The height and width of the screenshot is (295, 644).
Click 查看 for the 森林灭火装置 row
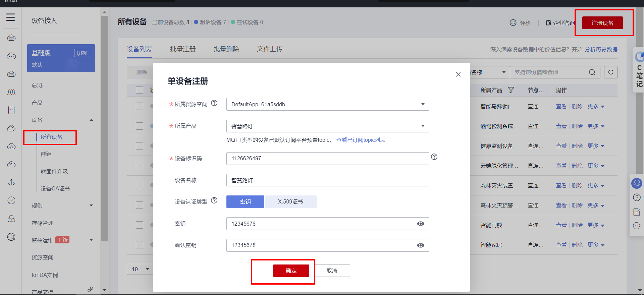click(561, 185)
